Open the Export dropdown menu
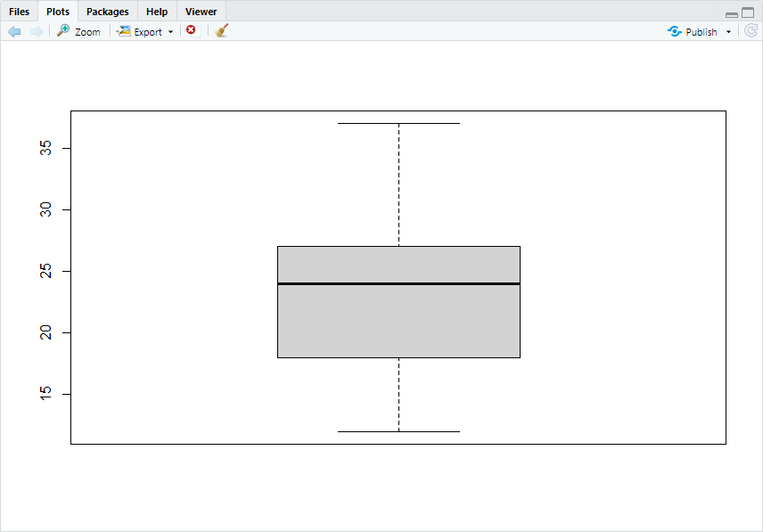 pyautogui.click(x=145, y=31)
